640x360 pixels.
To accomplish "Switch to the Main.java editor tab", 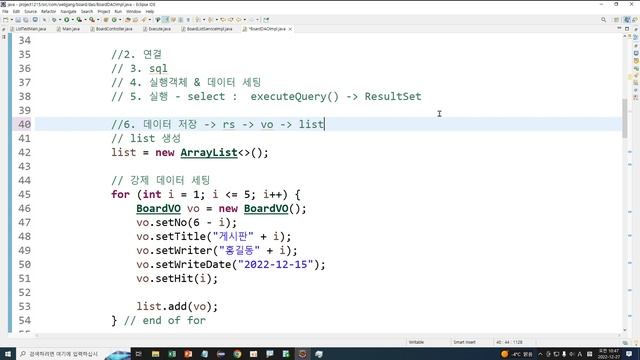I will (69, 29).
